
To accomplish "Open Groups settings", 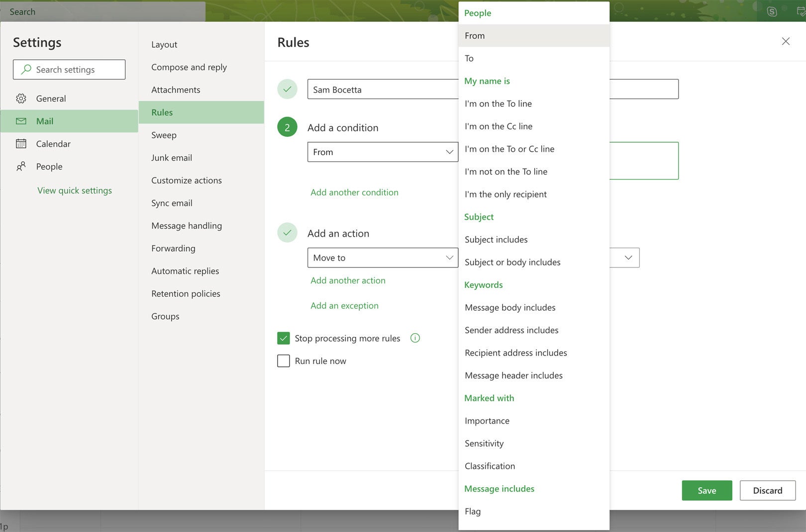I will coord(201,316).
